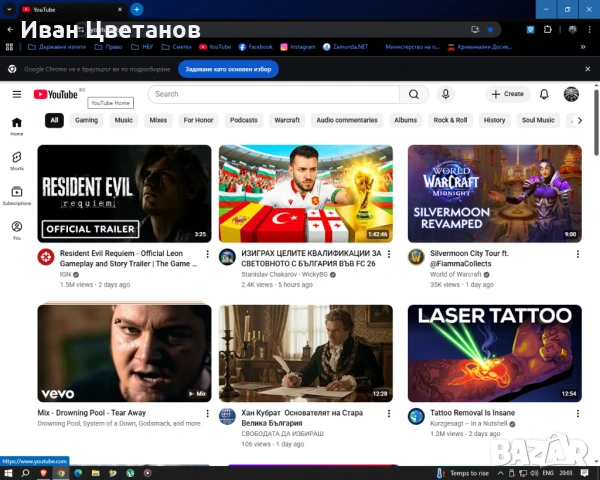Open Drowning Pool Tear Away mix thumbnail

[124, 353]
